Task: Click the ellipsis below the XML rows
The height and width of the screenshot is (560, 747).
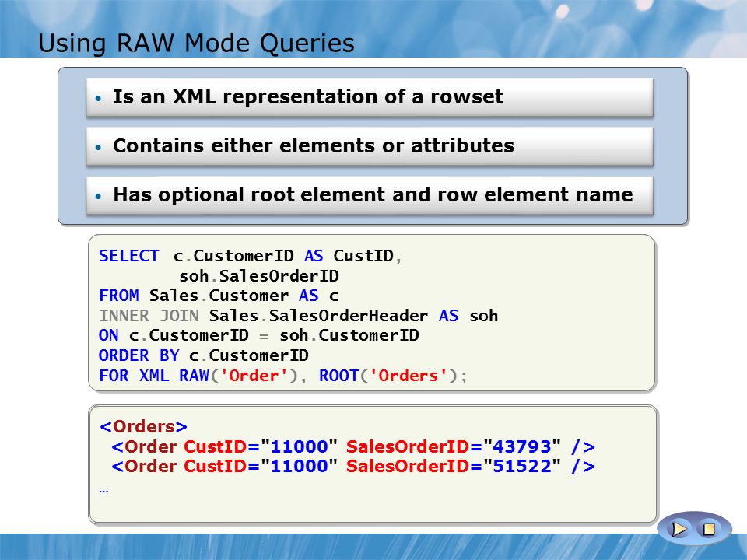Action: click(x=103, y=491)
